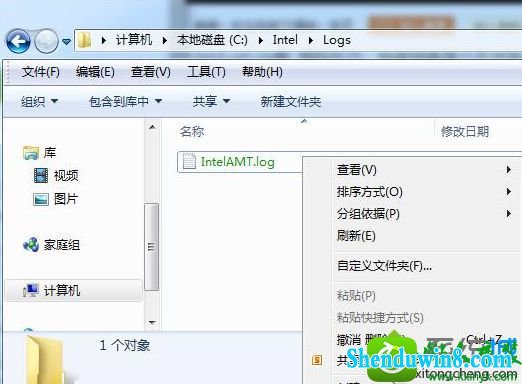522x384 pixels.
Task: Open the 帮助(H) menu
Action: [x=262, y=72]
